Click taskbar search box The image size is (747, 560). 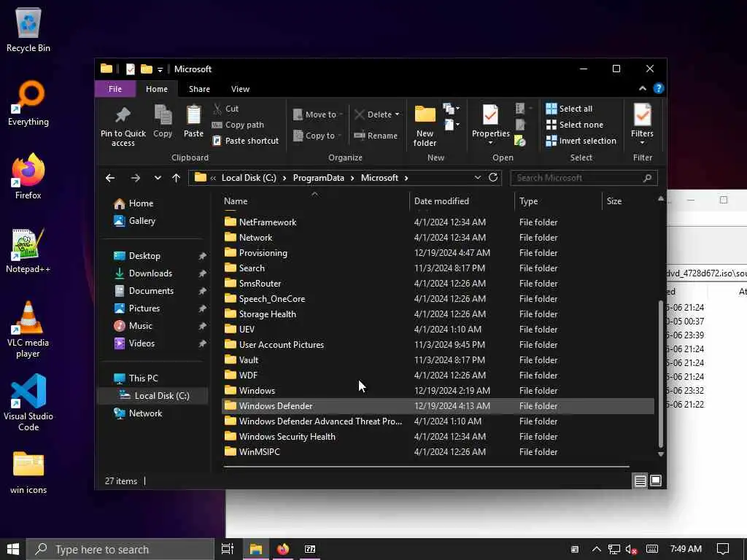pyautogui.click(x=120, y=549)
